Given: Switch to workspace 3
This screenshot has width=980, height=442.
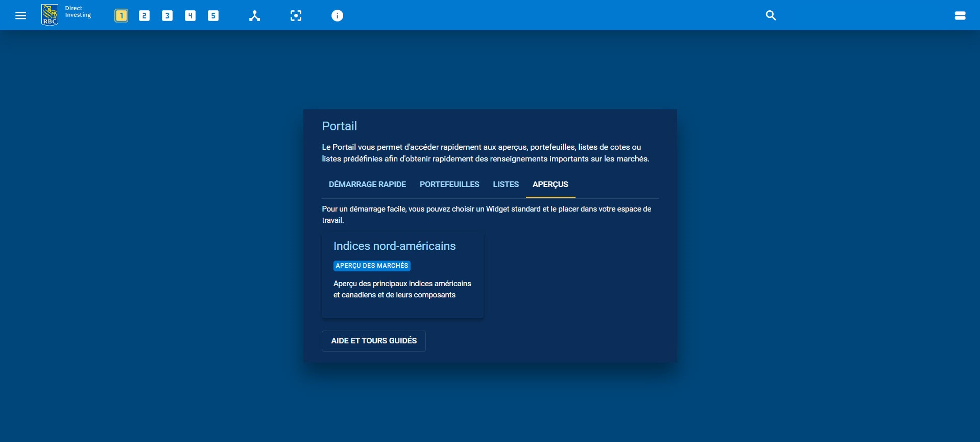Looking at the screenshot, I should (167, 16).
